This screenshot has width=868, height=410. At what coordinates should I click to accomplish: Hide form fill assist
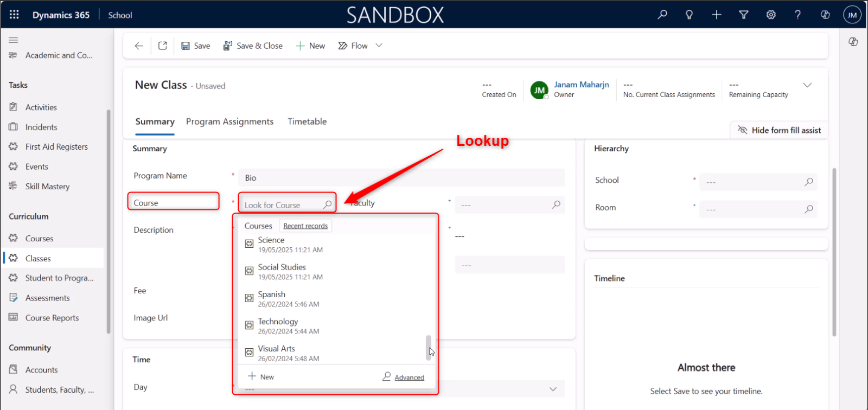pos(779,130)
